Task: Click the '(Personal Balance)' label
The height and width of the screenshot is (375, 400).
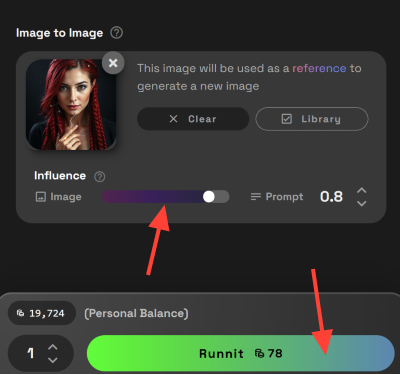Action: coord(136,313)
